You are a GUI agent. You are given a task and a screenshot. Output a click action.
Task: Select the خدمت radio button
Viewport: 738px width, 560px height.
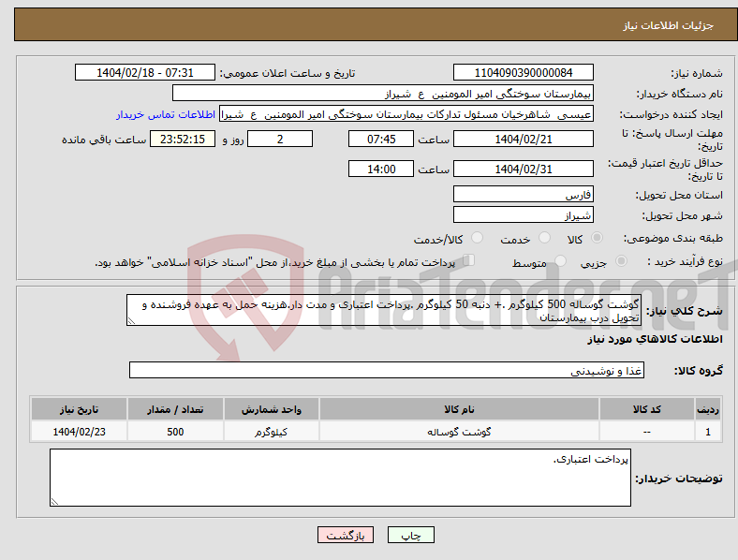point(544,238)
